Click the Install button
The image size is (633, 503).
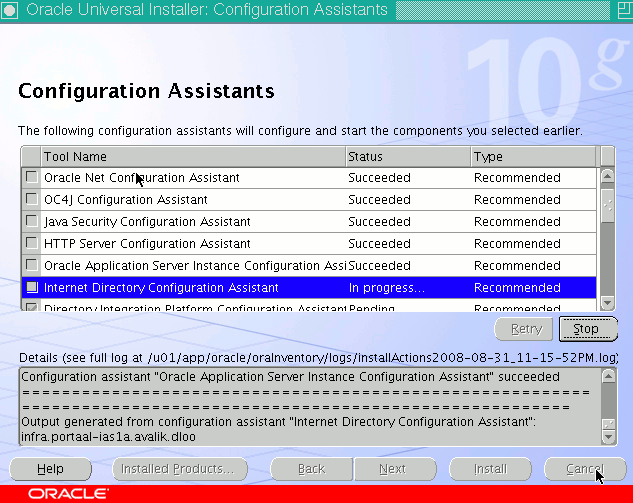pyautogui.click(x=490, y=469)
